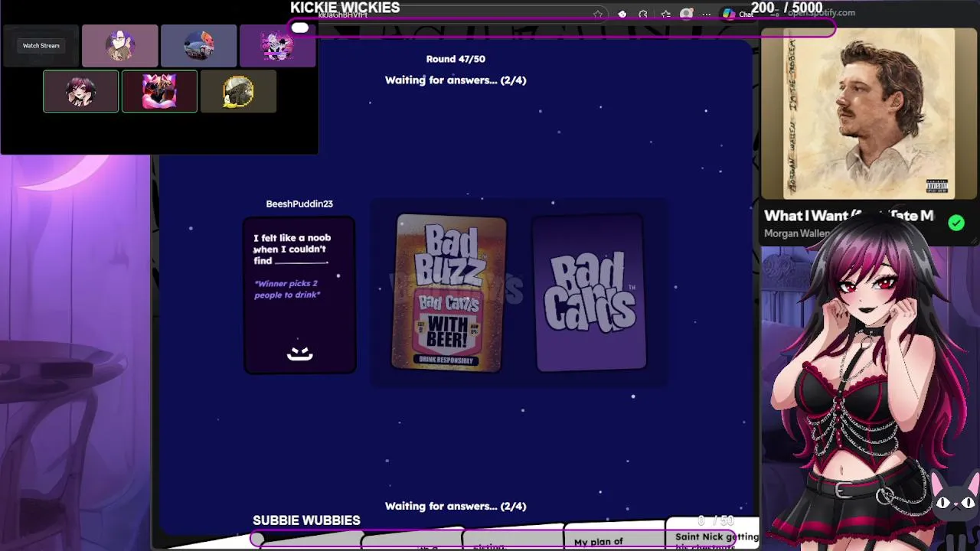This screenshot has width=980, height=551.
Task: Click the Round 47/50 label
Action: point(456,59)
